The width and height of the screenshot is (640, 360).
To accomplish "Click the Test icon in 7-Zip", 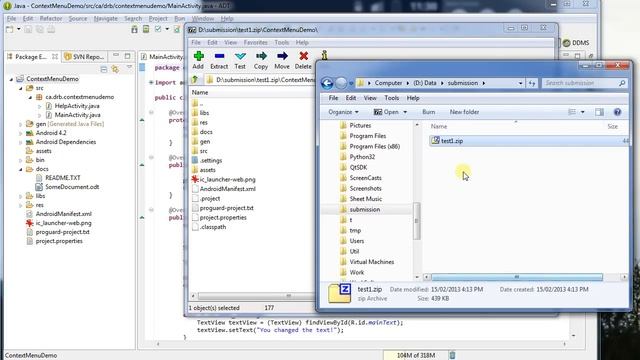I will [x=240, y=56].
